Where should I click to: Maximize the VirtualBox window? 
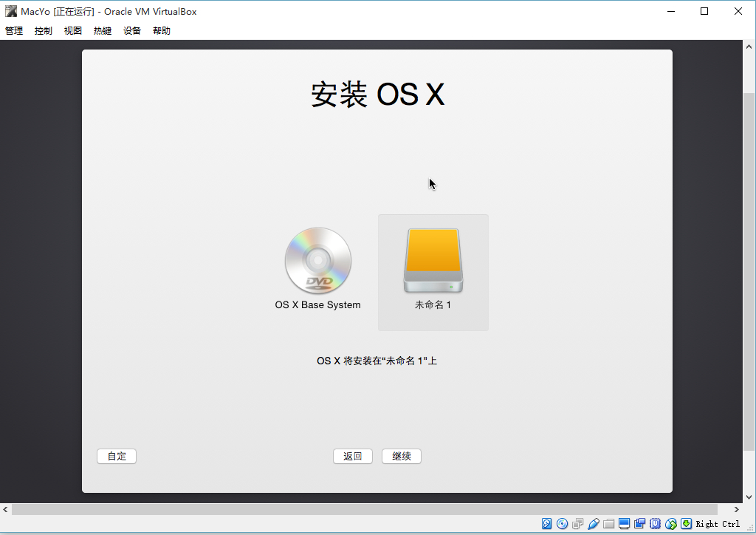tap(704, 11)
